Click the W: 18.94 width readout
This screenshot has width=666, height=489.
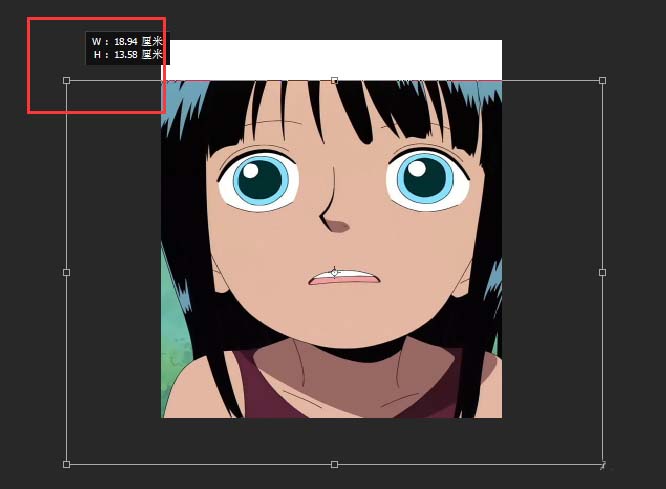[x=127, y=41]
